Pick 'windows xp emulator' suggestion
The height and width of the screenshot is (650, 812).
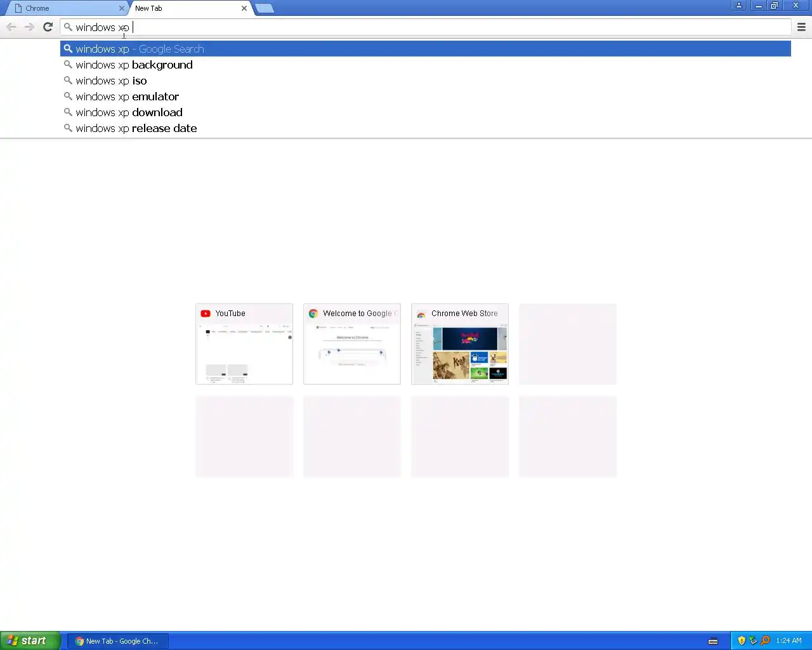pos(426,96)
